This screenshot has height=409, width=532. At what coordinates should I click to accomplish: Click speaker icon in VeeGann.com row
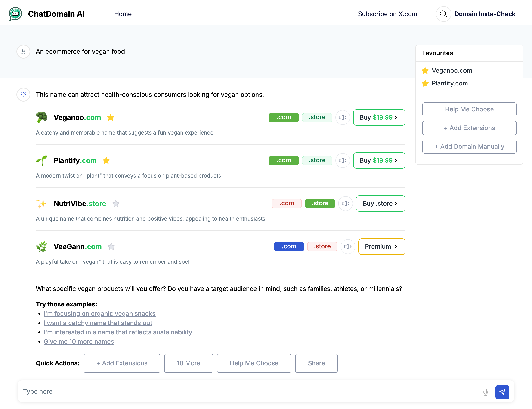[x=348, y=246]
